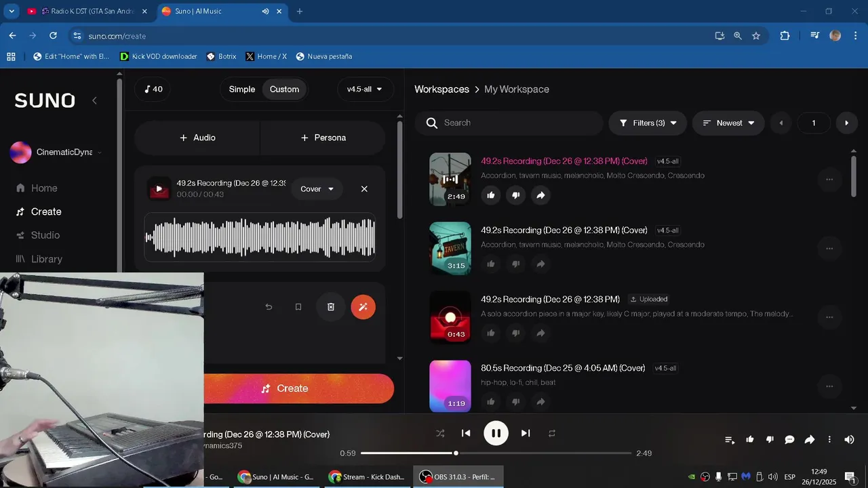Dislike the first Cover song in list

point(515,195)
